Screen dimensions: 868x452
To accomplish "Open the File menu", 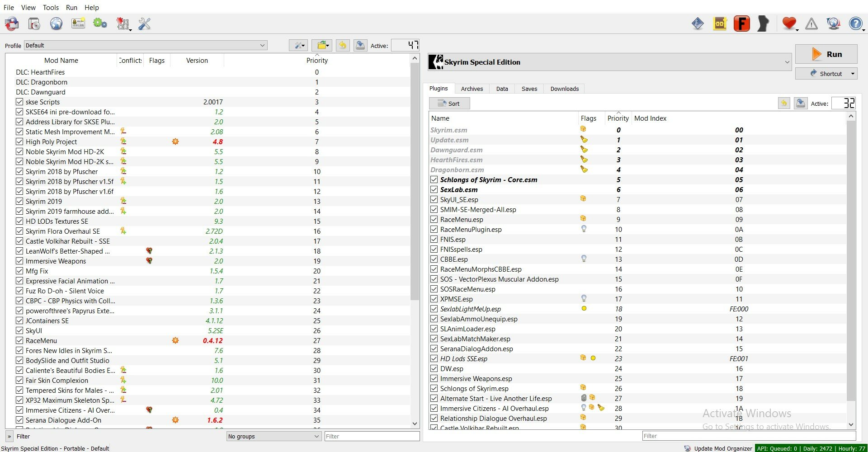I will click(x=9, y=7).
